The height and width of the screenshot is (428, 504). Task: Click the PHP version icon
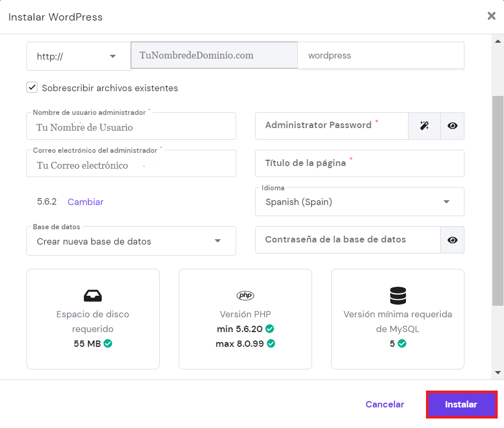pyautogui.click(x=245, y=296)
